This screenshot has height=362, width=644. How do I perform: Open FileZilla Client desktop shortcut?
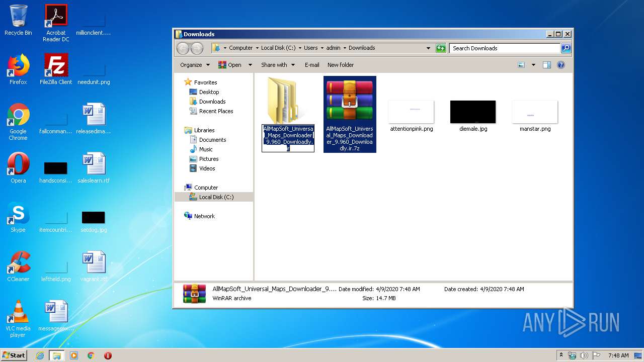56,69
